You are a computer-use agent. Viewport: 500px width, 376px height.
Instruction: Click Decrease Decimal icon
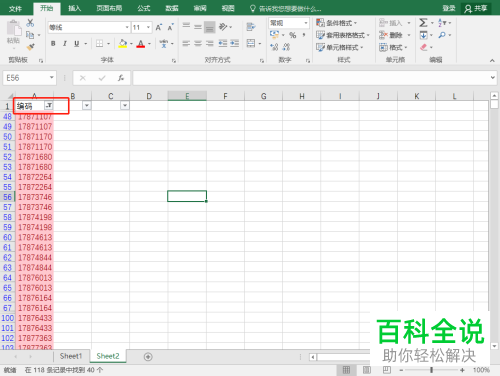point(286,47)
